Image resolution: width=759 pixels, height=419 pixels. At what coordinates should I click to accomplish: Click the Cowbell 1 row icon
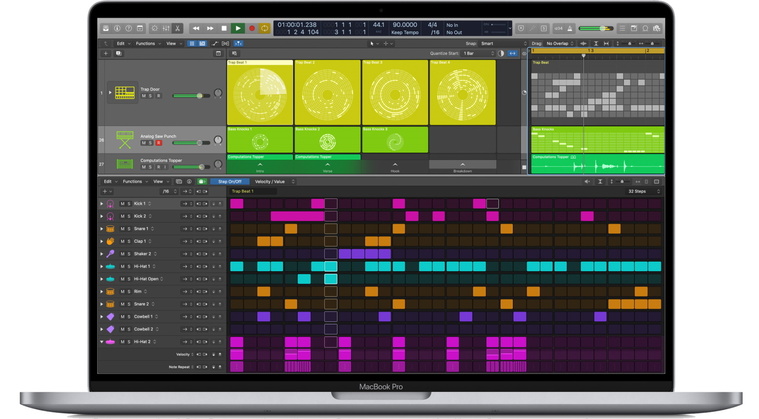110,317
